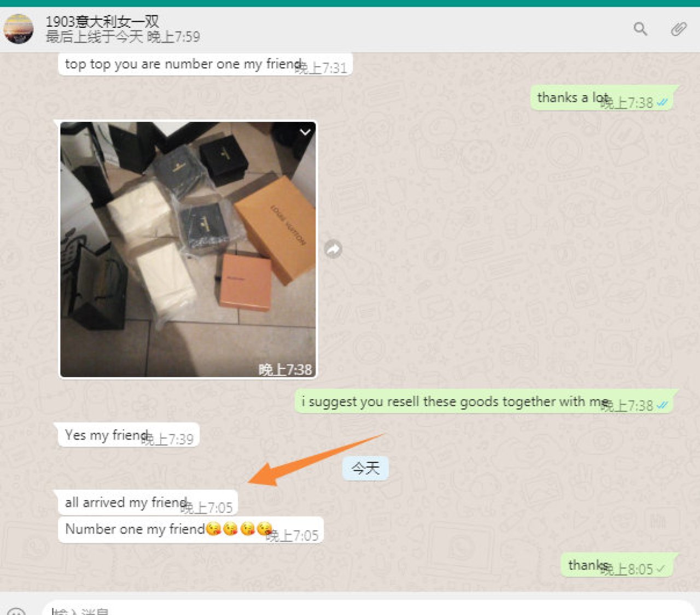The height and width of the screenshot is (615, 700).
Task: Expand the photo message options chevron
Action: (x=305, y=132)
